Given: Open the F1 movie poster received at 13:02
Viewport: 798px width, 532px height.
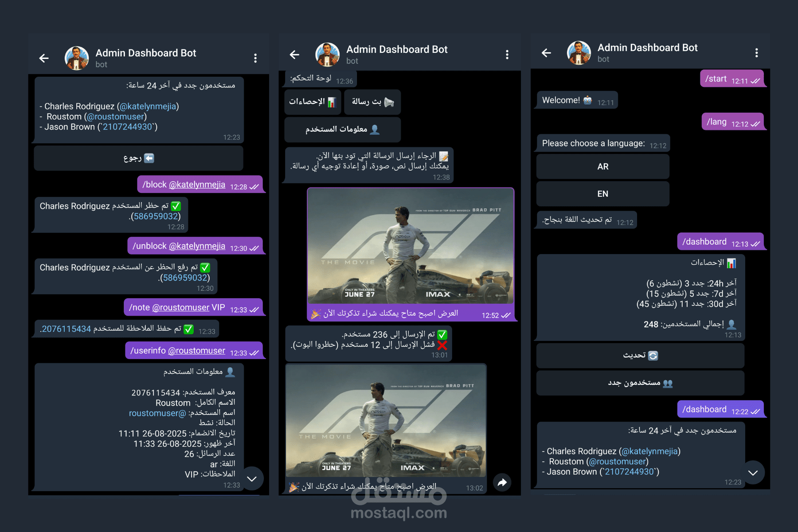Looking at the screenshot, I should click(x=386, y=420).
